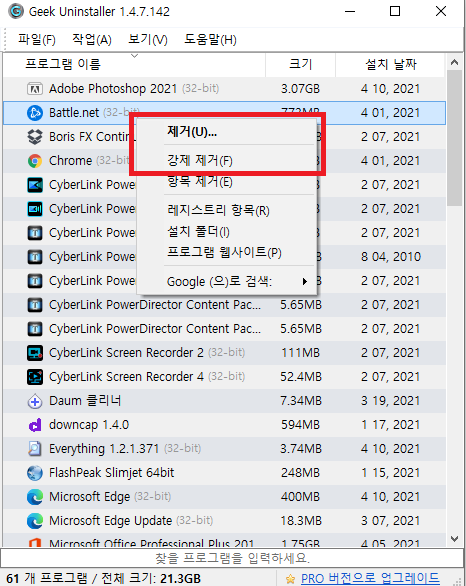The image size is (466, 586).
Task: Select the downcap 1.4.0 name
Action: 89,425
